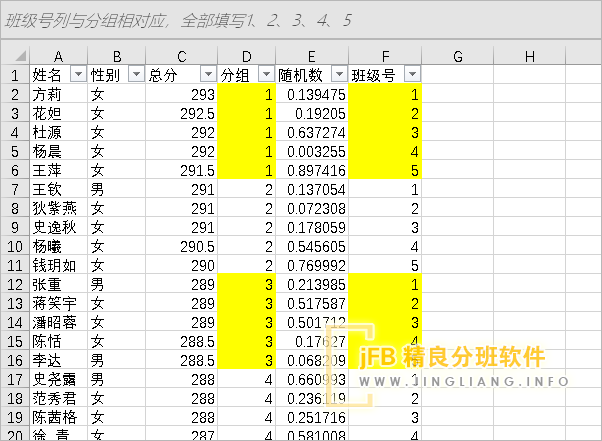This screenshot has height=441, width=602.
Task: Select column C header
Action: coord(182,56)
